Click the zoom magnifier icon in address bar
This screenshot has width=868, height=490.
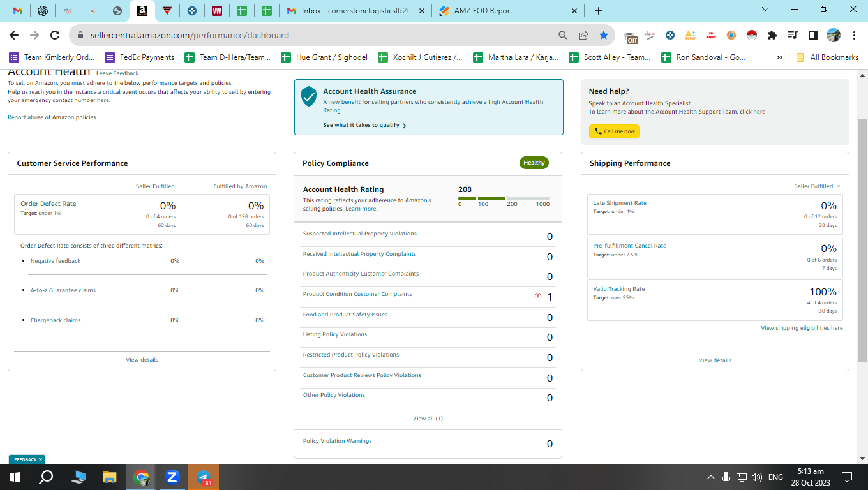(x=562, y=35)
